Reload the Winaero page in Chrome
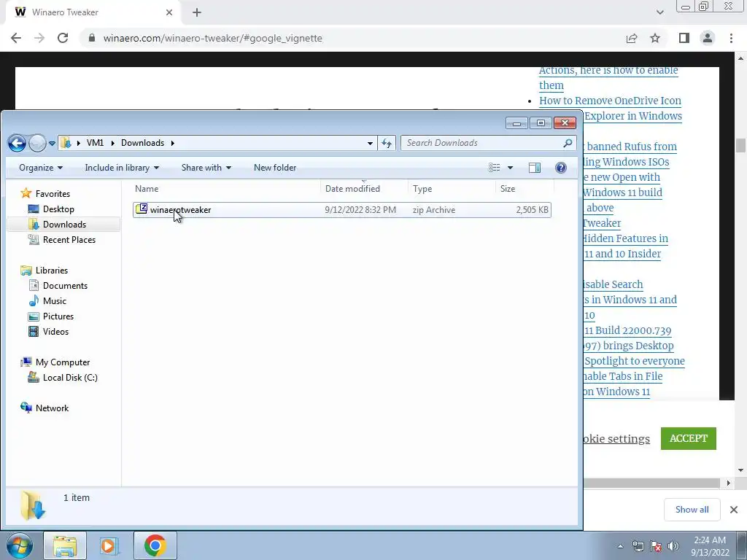The height and width of the screenshot is (560, 747). pyautogui.click(x=63, y=38)
